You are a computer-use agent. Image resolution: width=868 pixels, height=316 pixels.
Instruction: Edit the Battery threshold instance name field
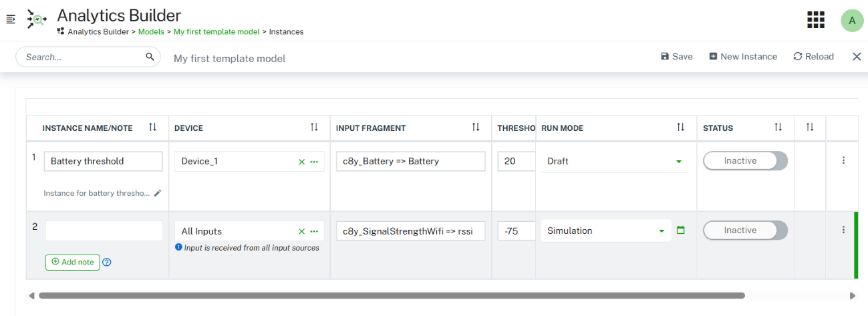click(x=104, y=161)
